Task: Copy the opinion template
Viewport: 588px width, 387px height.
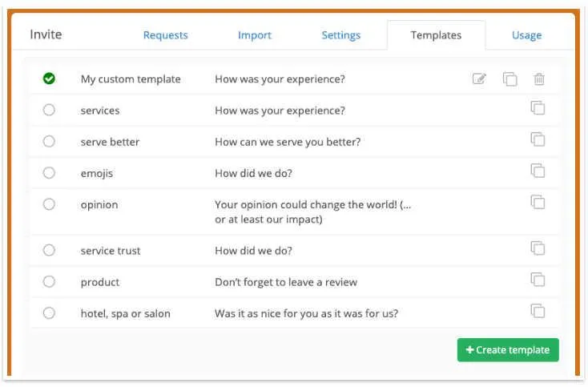Action: pos(538,202)
